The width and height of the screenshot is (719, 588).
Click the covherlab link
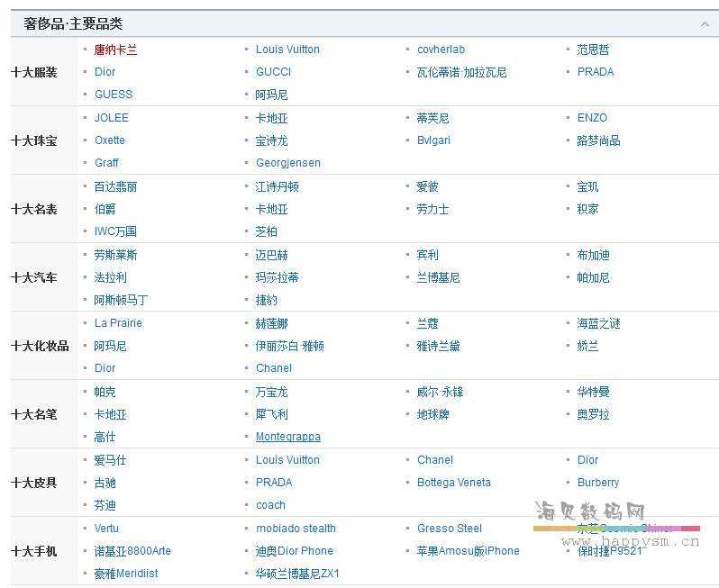[x=441, y=50]
